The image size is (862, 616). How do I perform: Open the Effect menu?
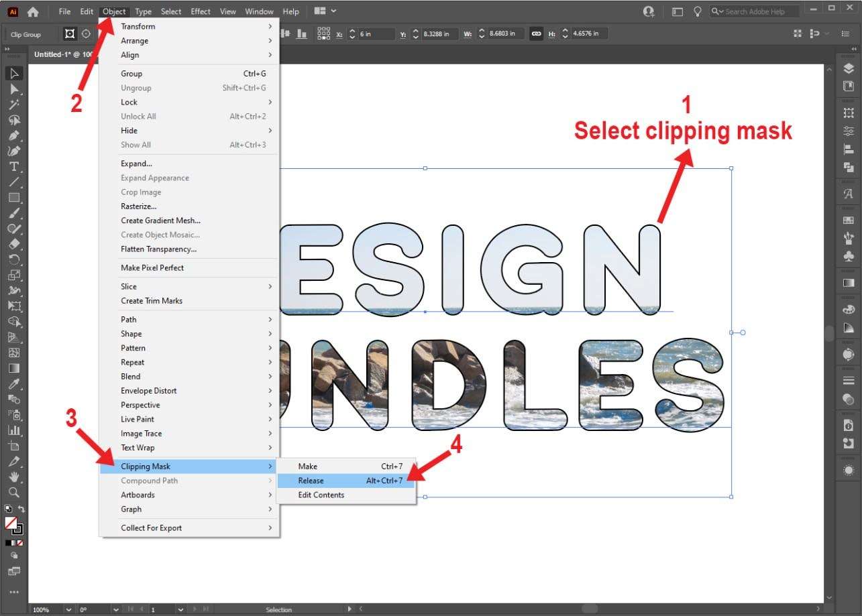[200, 11]
